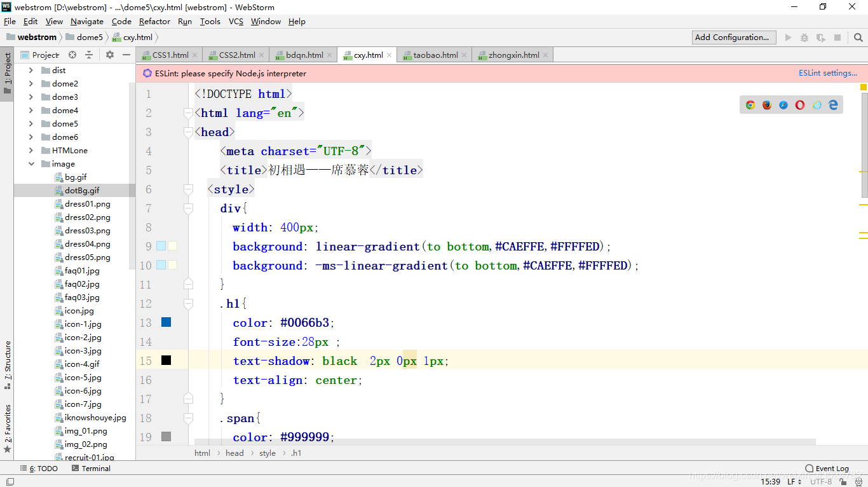Screen dimensions: 868x487
Task: Collapse the image folder
Action: coord(31,164)
